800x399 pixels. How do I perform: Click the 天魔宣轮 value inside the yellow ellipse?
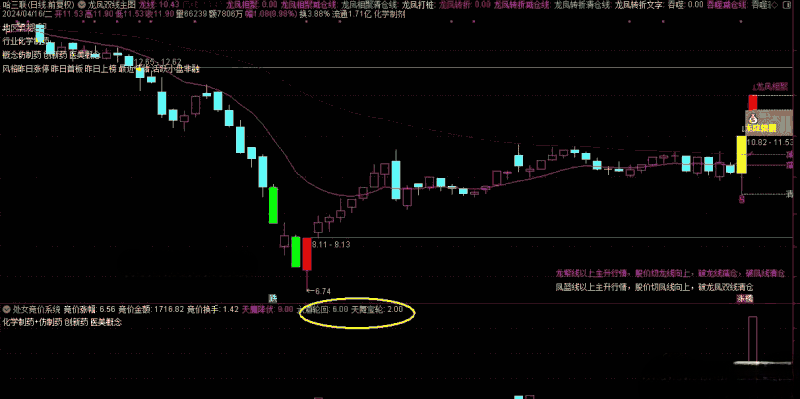pyautogui.click(x=378, y=309)
